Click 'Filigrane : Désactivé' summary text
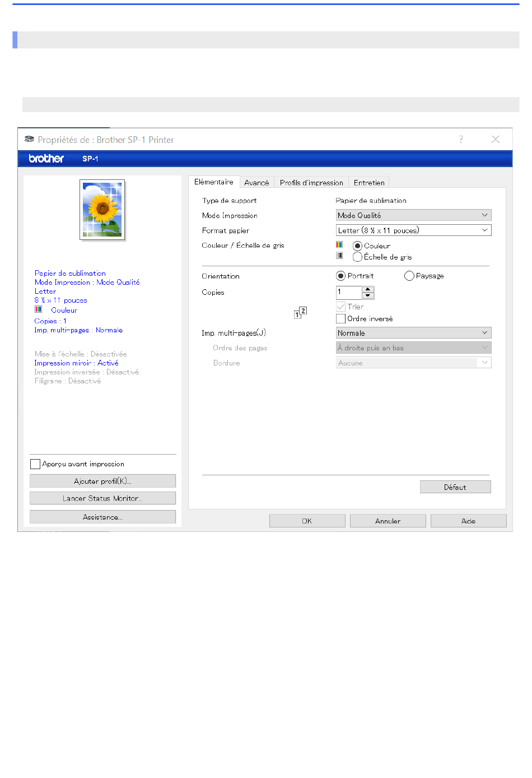This screenshot has height=778, width=532. click(x=68, y=381)
